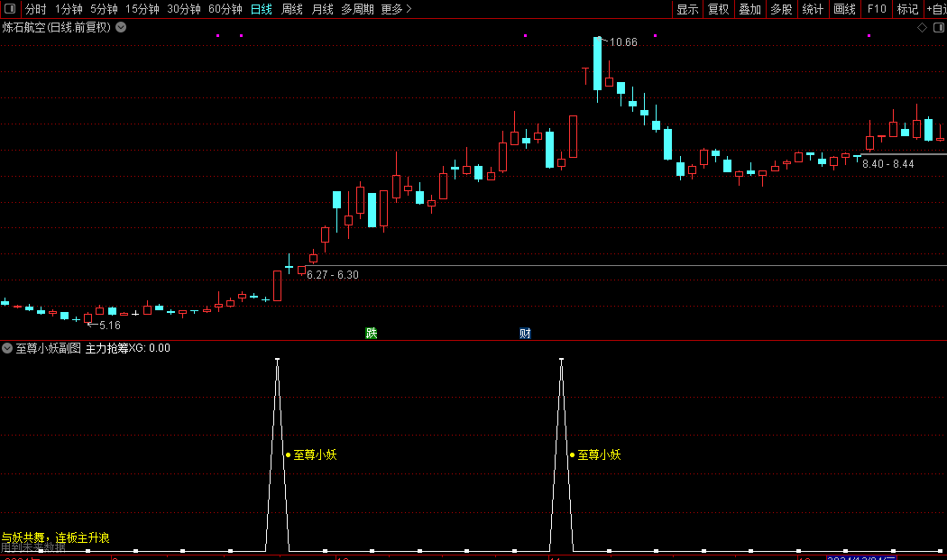Viewport: 947px width, 560px height.
Task: Click the second 至尊小妖 signal label
Action: pyautogui.click(x=599, y=454)
